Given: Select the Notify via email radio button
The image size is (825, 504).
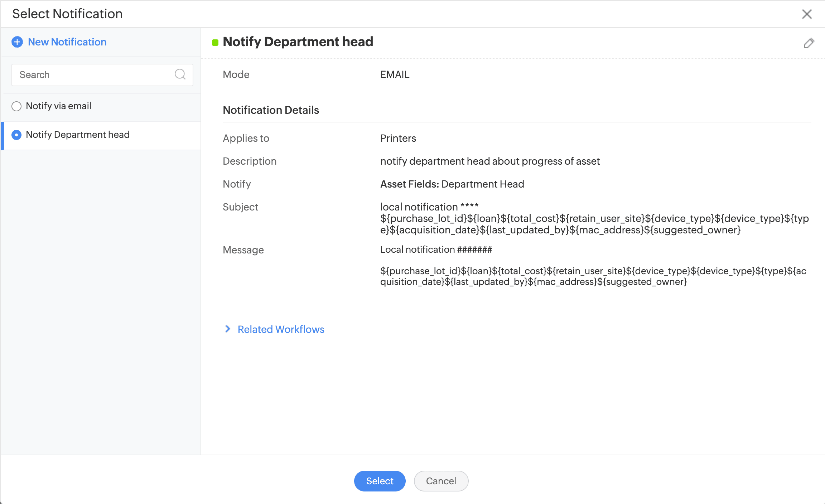Looking at the screenshot, I should (16, 106).
